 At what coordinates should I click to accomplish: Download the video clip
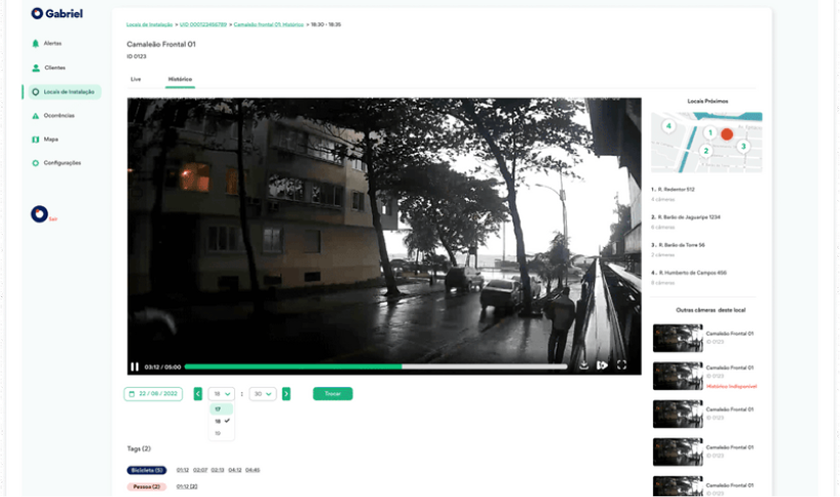pos(584,365)
